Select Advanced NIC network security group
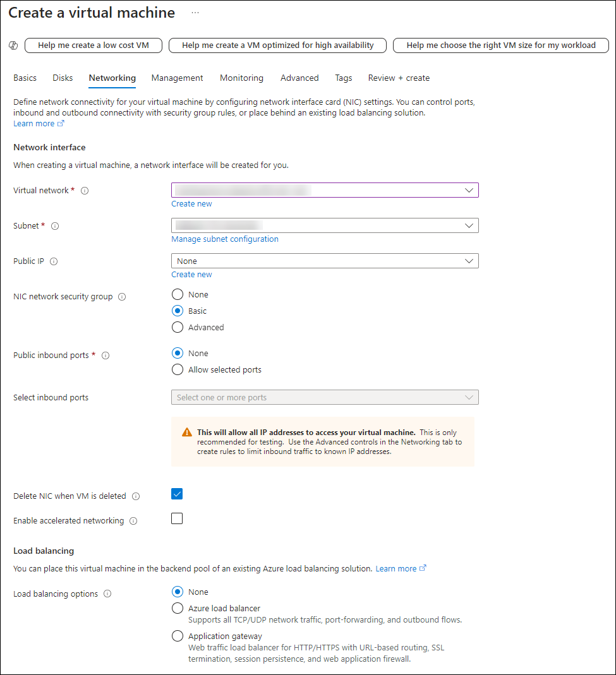The height and width of the screenshot is (675, 616). (x=178, y=327)
